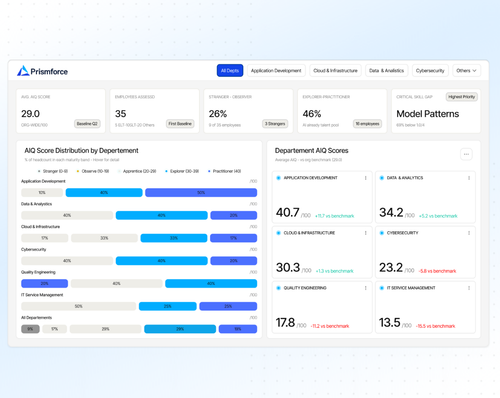Switch to Cloud & Infrastructure tab
The image size is (500, 398).
pyautogui.click(x=335, y=71)
